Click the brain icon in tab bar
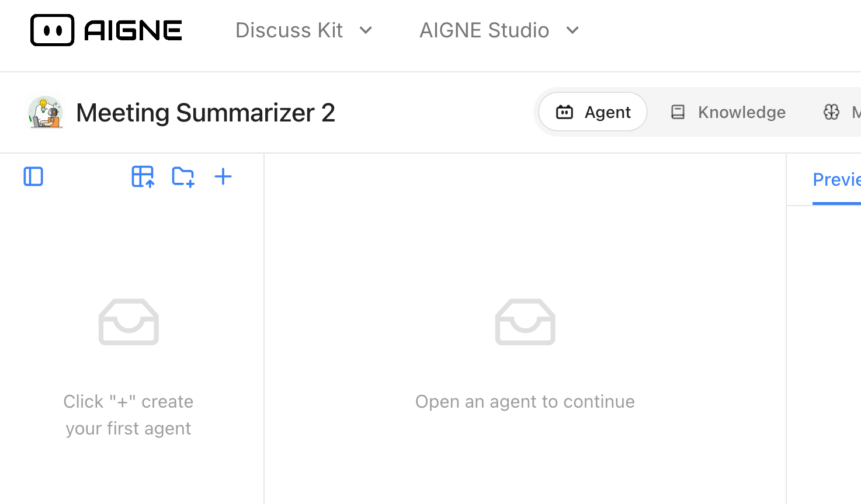861x504 pixels. tap(831, 112)
